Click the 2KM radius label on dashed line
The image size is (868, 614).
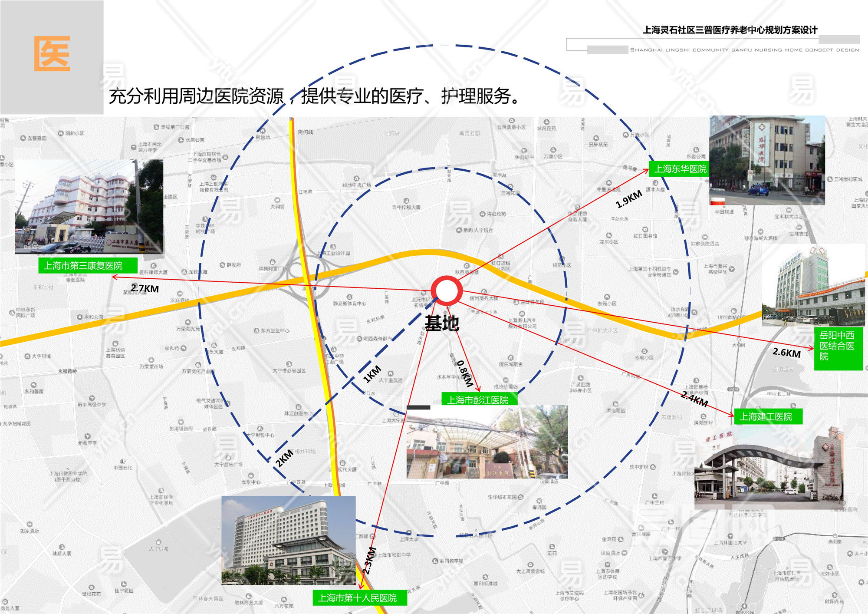point(284,458)
